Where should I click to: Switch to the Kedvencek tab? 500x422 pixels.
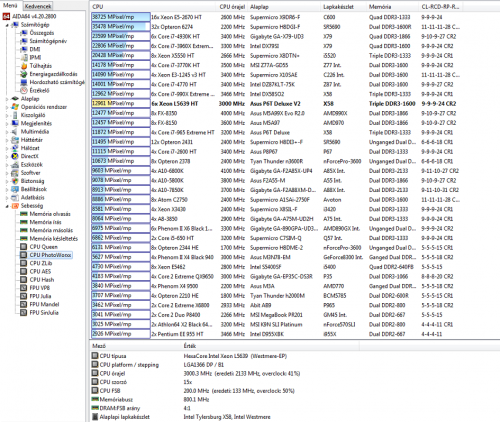[x=38, y=6]
